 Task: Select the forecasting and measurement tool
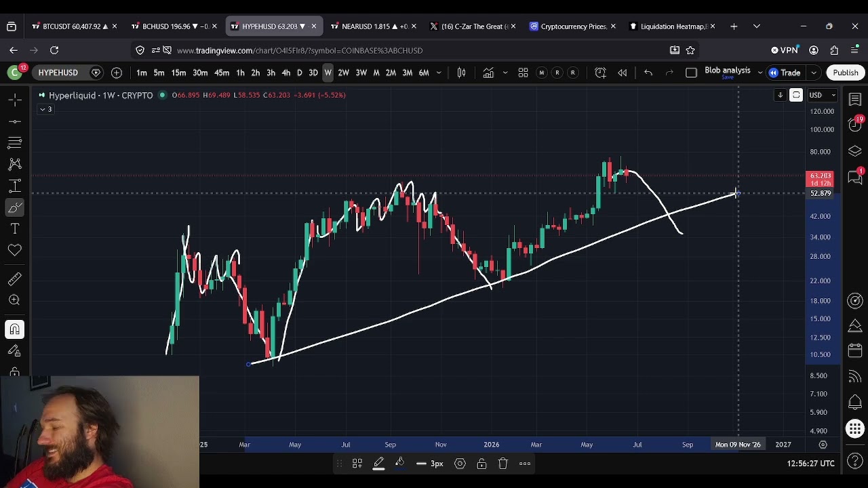14,186
